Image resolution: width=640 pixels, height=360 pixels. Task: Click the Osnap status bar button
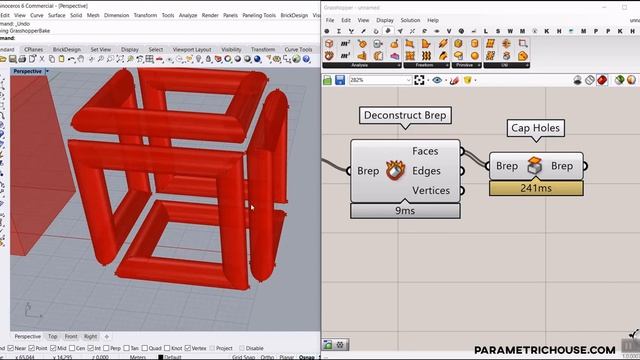307,357
